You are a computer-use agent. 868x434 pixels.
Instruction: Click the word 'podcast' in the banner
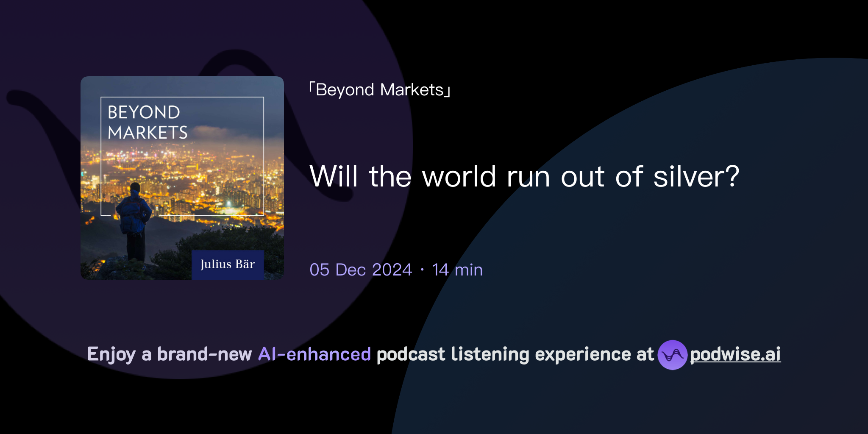click(x=410, y=353)
